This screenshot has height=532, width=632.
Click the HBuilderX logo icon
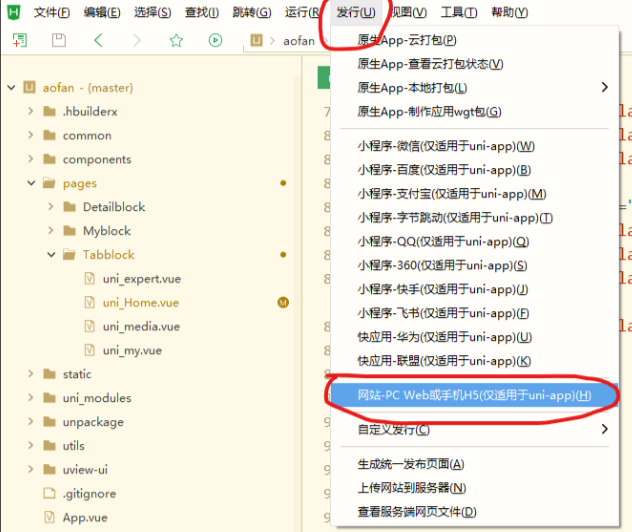click(x=14, y=12)
